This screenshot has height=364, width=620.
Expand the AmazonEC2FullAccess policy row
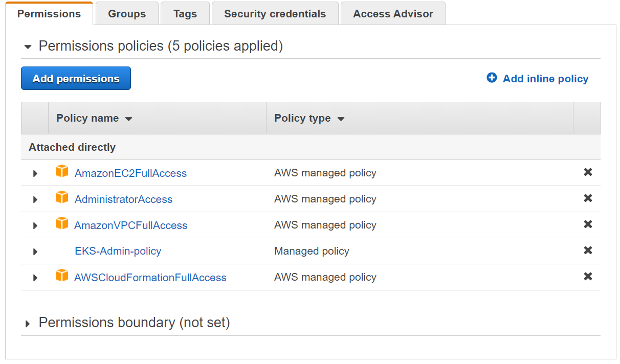[x=35, y=173]
